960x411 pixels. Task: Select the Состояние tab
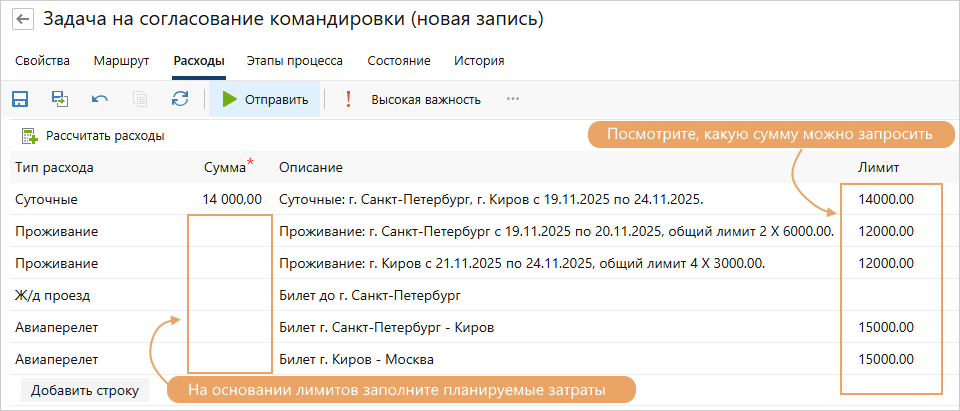[398, 61]
